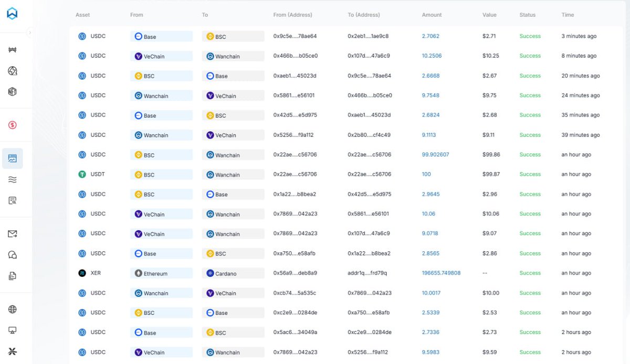
Task: Click the Base icon in the 2.5339 row
Action: click(x=210, y=313)
